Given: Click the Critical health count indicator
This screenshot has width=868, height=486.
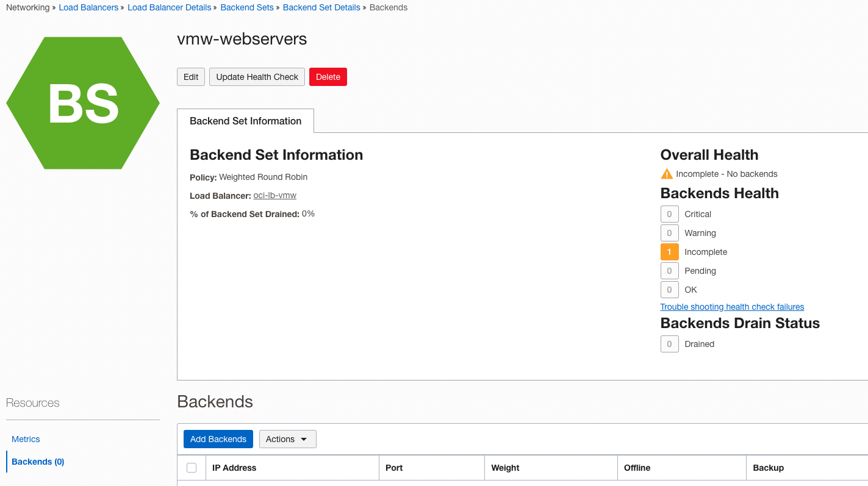Looking at the screenshot, I should [x=669, y=213].
